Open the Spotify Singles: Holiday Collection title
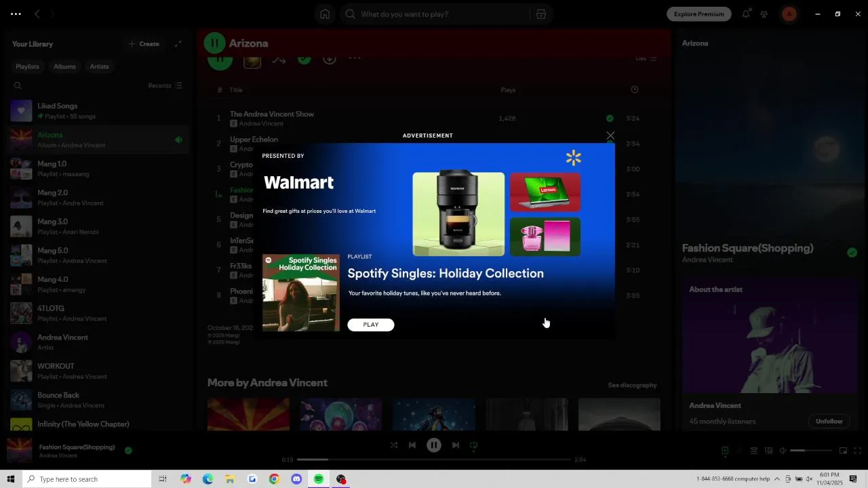This screenshot has height=488, width=868. point(446,273)
